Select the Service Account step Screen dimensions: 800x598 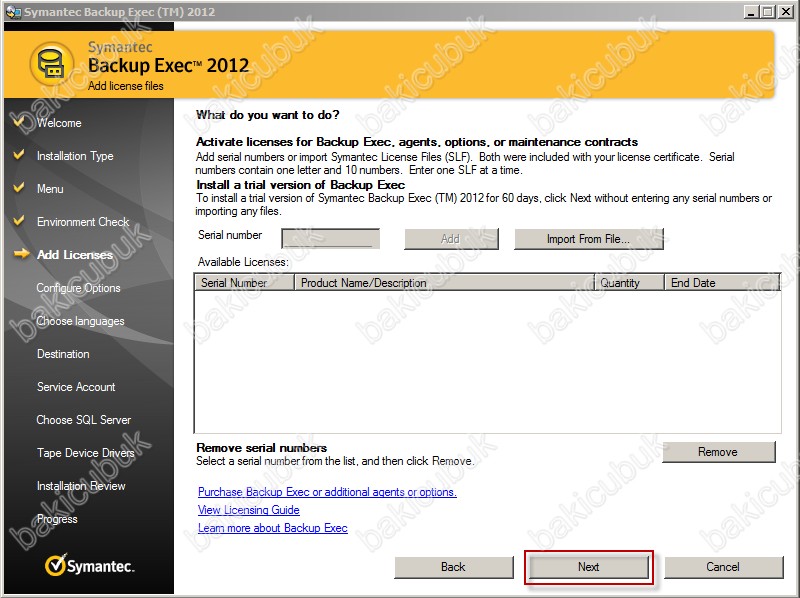tap(76, 387)
